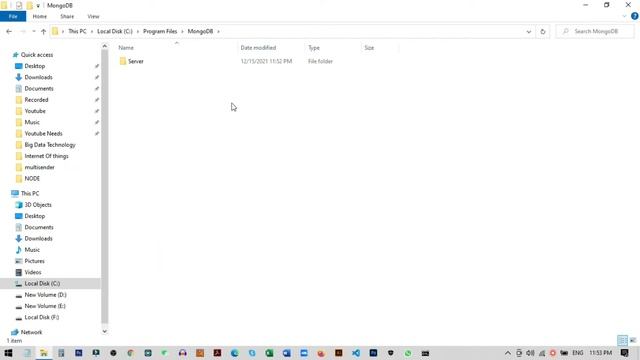This screenshot has width=640, height=360.
Task: Sort by Date modified column
Action: point(258,48)
